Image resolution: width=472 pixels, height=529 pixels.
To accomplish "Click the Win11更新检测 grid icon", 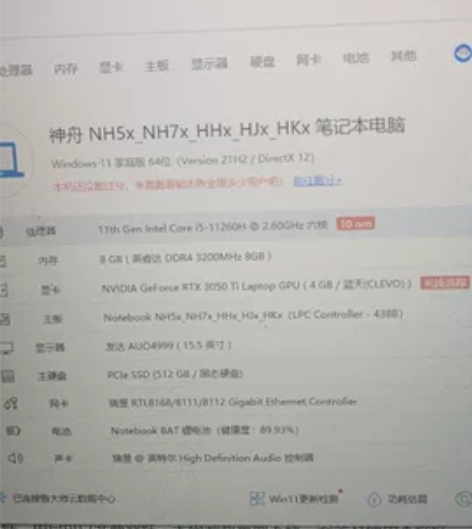I will coord(257,499).
